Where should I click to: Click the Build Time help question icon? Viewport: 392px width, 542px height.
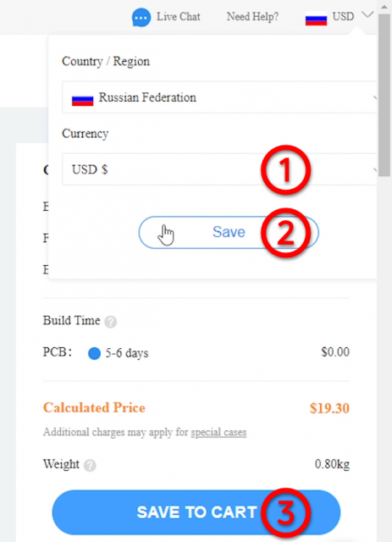tap(111, 322)
